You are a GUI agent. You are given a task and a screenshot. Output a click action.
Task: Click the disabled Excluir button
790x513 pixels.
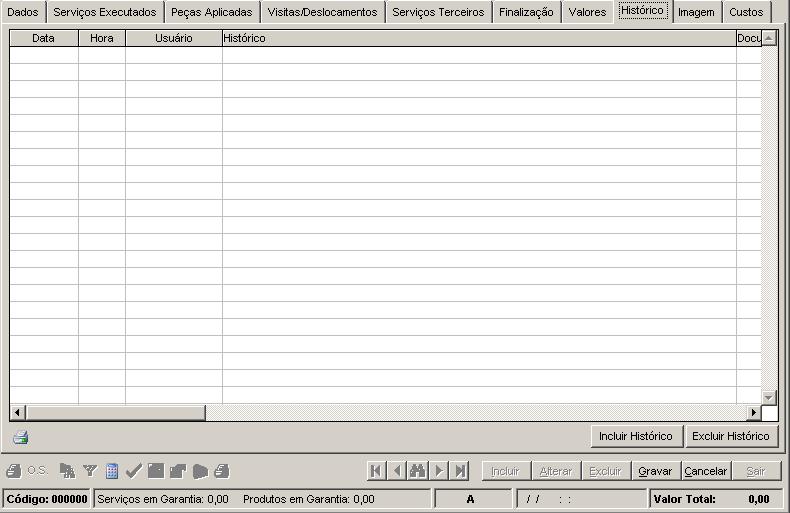pos(605,471)
